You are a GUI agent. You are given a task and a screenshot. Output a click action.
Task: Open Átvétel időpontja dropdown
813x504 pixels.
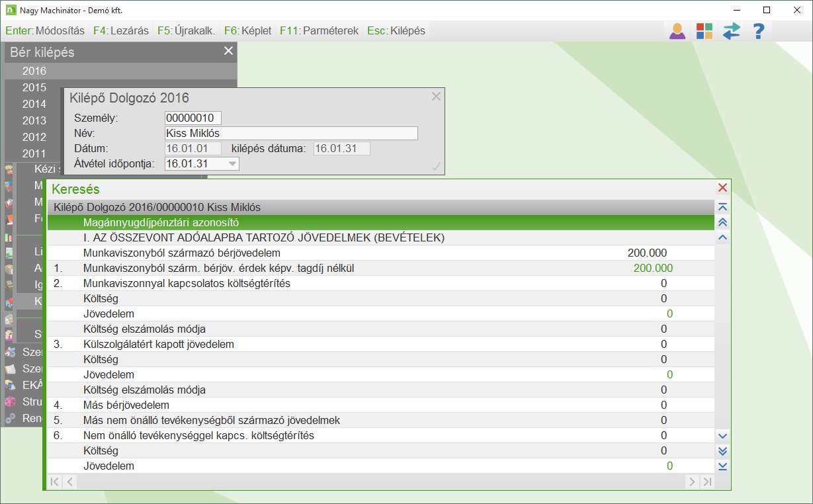232,164
